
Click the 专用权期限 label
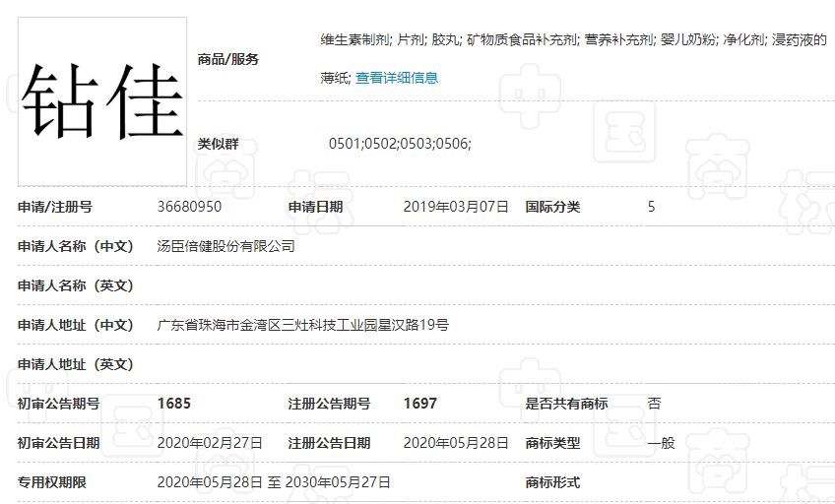tap(51, 482)
